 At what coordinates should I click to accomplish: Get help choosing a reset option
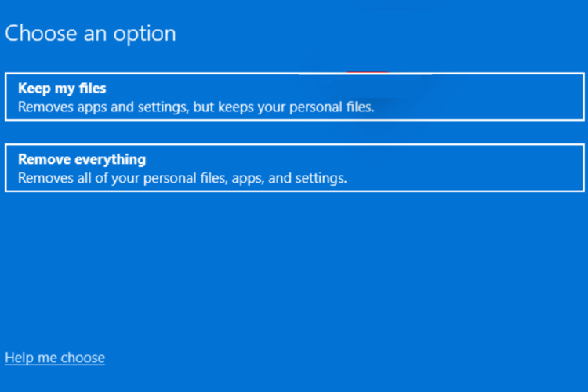click(x=55, y=358)
